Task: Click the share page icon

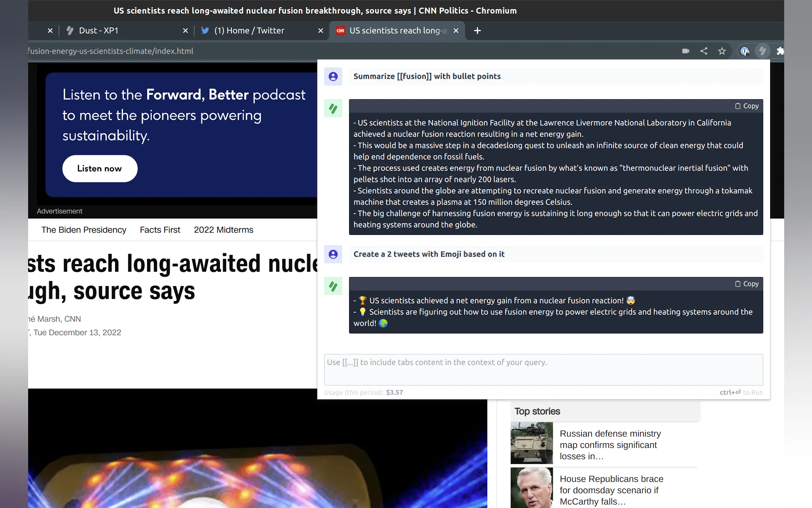Action: click(x=704, y=51)
